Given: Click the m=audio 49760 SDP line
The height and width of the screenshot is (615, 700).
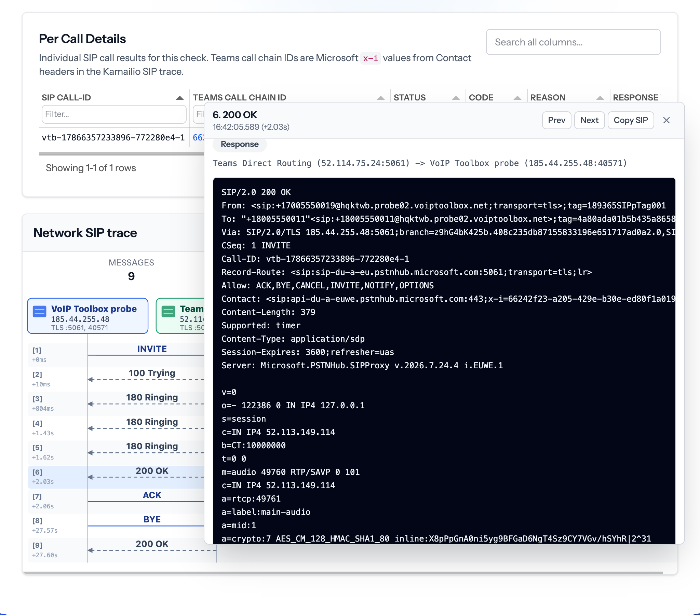Looking at the screenshot, I should 290,472.
